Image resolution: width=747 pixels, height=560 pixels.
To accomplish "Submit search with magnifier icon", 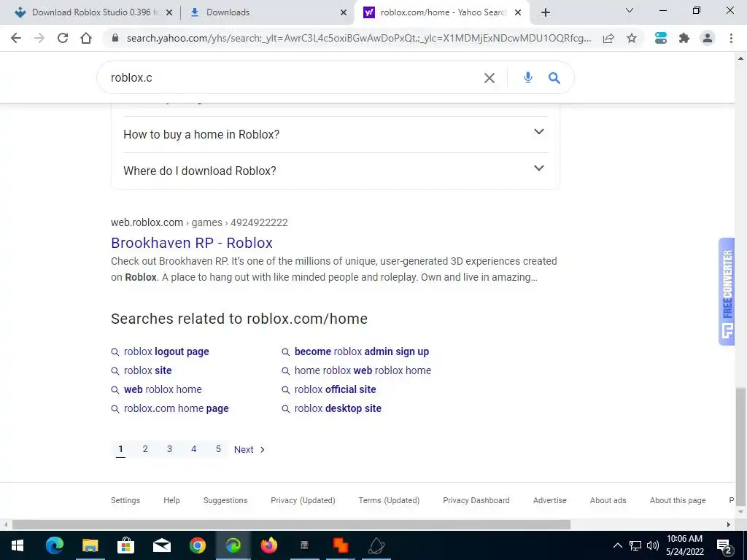I will tap(554, 77).
